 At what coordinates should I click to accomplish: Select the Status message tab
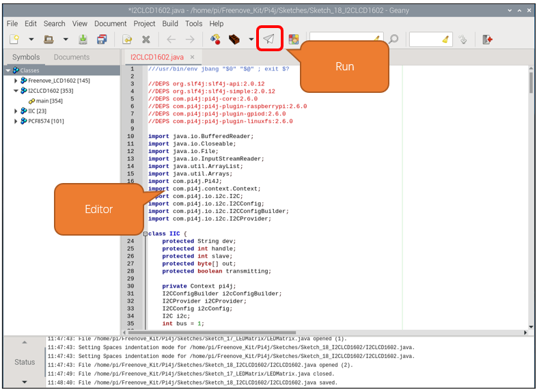25,362
